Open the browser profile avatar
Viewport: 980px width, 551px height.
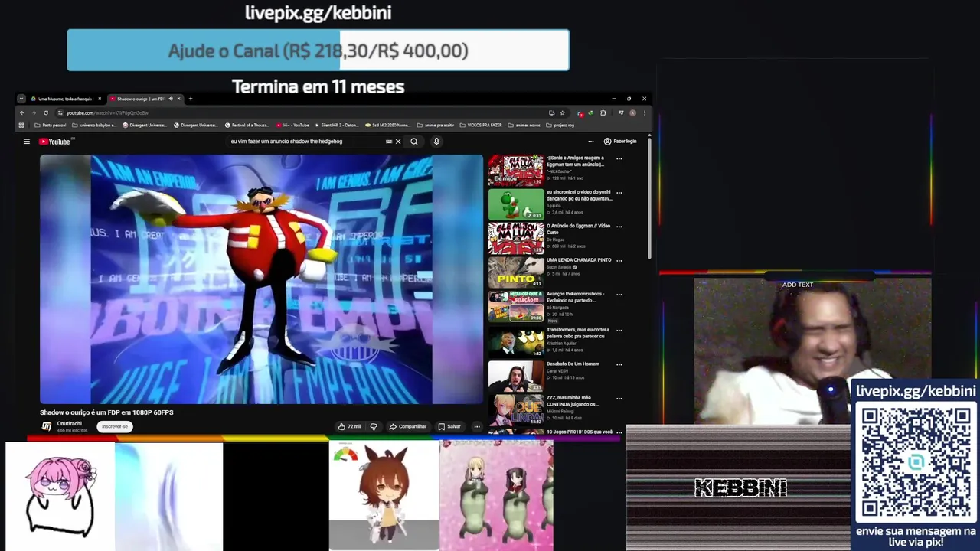(632, 112)
